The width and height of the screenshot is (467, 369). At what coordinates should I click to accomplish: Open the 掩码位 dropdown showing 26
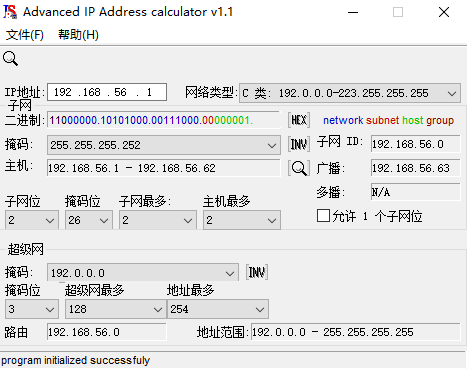coord(89,220)
